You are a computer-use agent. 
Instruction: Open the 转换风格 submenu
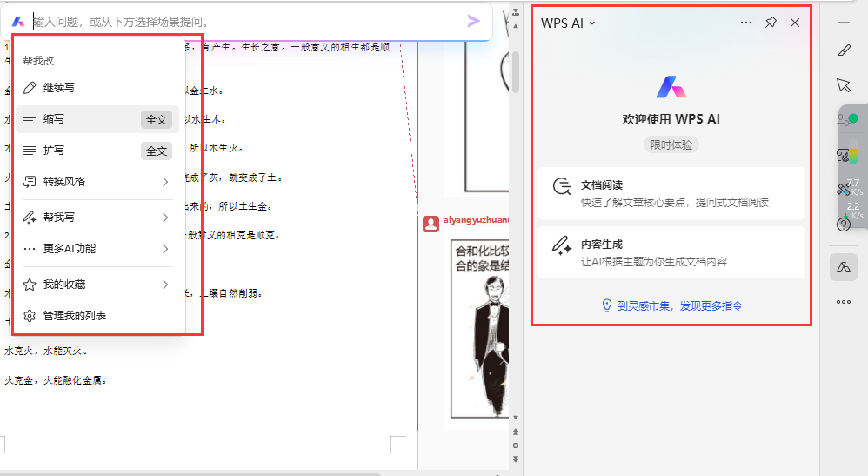pyautogui.click(x=97, y=182)
